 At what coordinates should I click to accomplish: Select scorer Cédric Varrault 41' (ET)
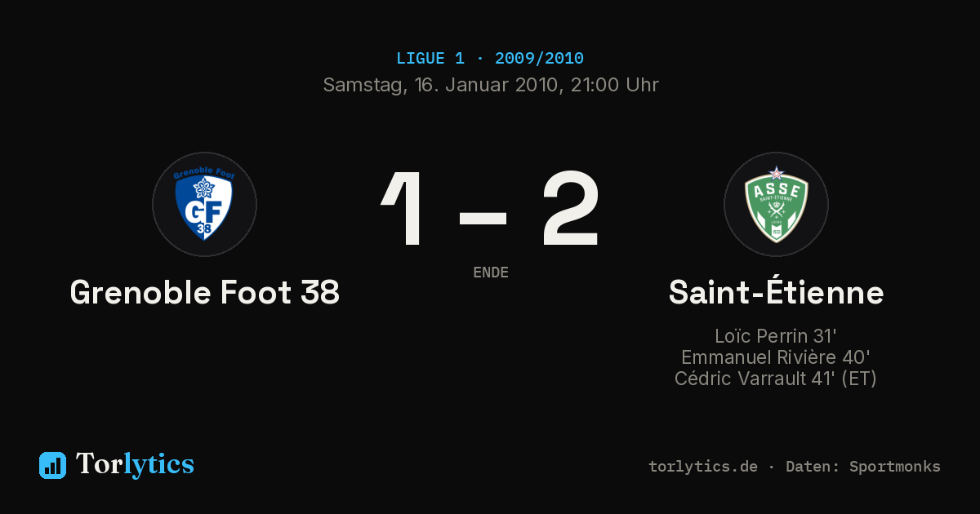[x=776, y=379]
